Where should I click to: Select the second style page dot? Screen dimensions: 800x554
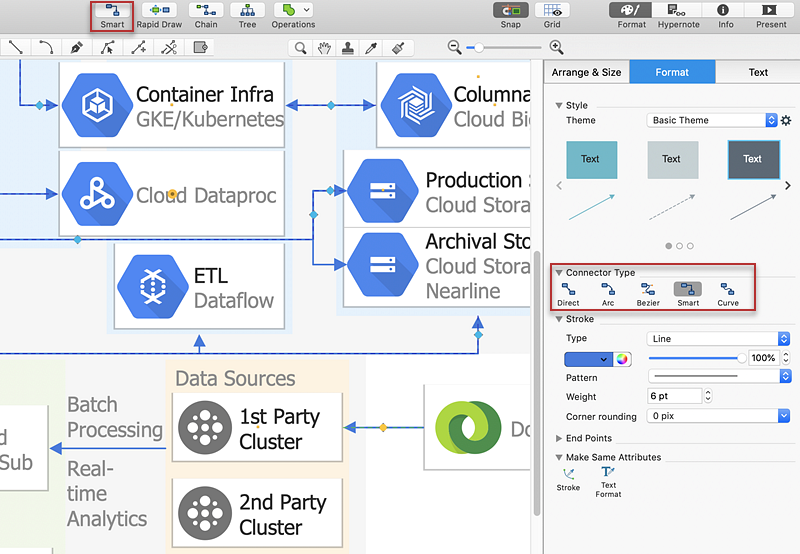(x=679, y=246)
